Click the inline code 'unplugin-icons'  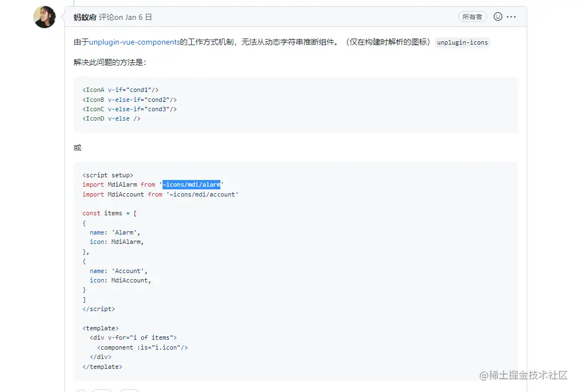point(462,42)
